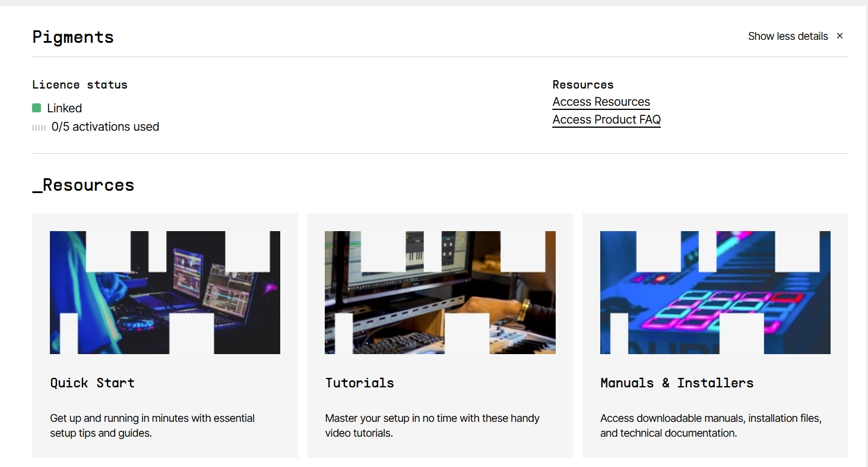Click the Tutorials studio monitor thumbnail
Viewport: 868px width, 467px height.
(440, 292)
